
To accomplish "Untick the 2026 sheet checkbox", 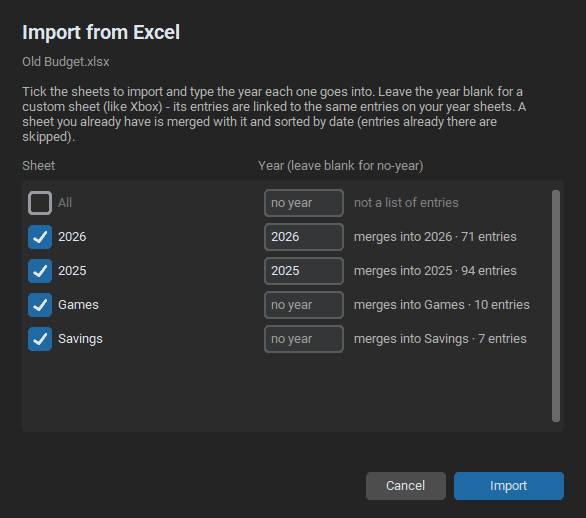I will (x=40, y=237).
